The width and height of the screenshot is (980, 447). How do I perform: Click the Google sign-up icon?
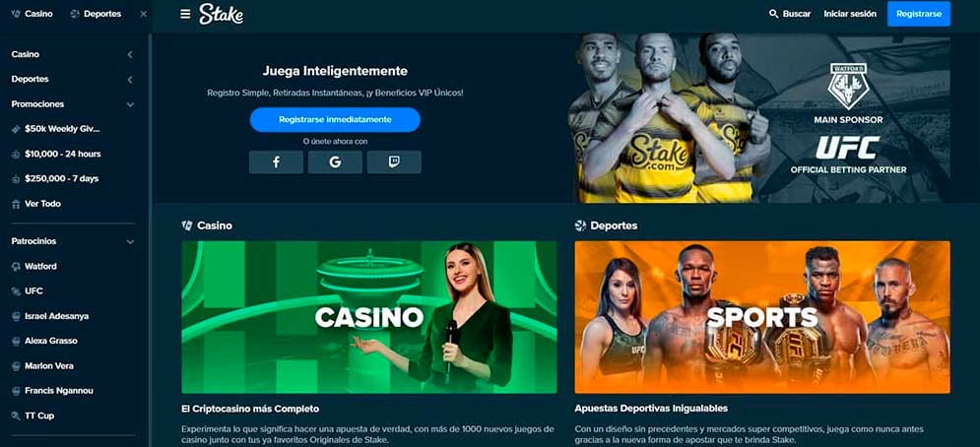[x=335, y=161]
